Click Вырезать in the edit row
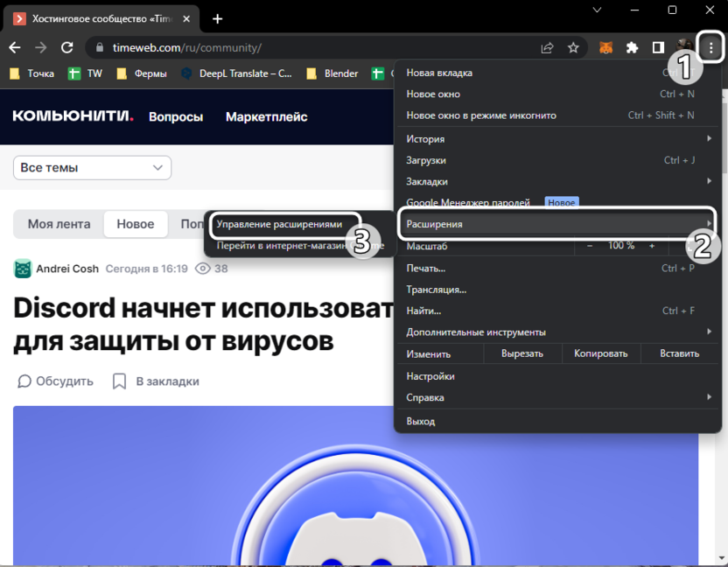The image size is (728, 567). coord(522,353)
